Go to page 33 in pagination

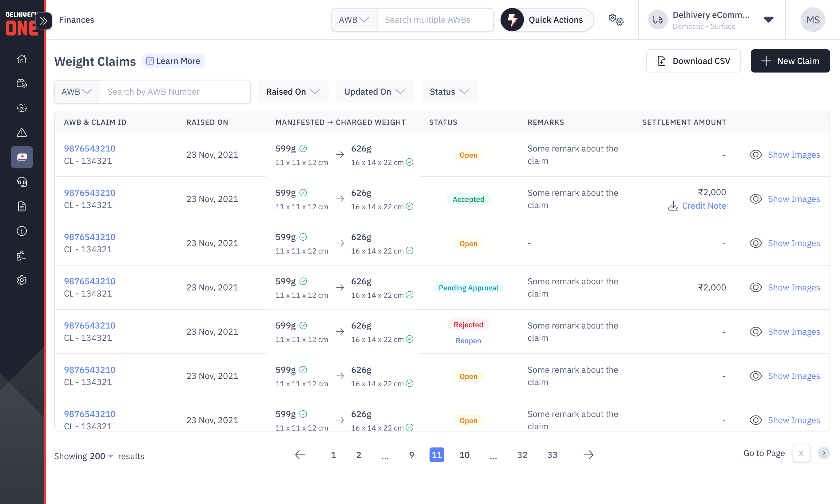click(552, 455)
